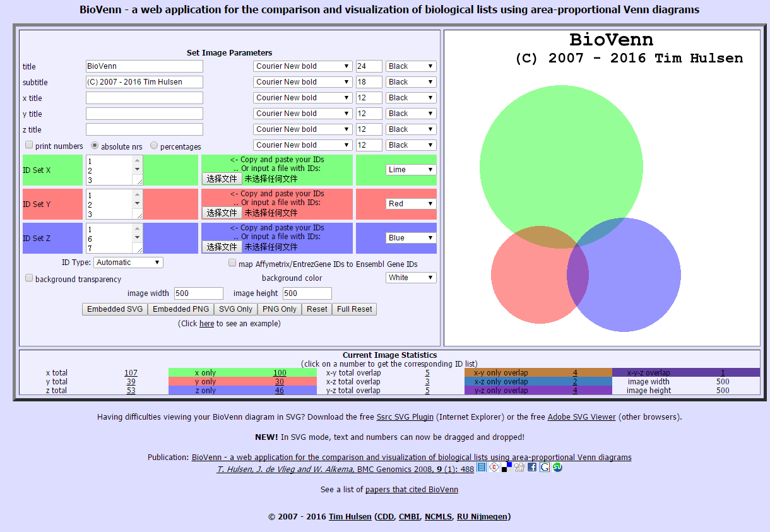
Task: Open the NCMLS footer link
Action: pyautogui.click(x=438, y=517)
